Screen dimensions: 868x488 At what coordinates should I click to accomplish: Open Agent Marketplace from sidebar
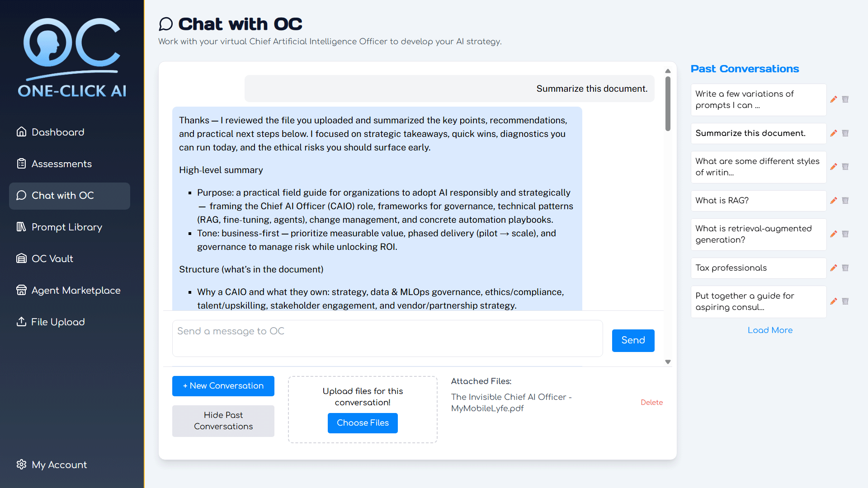point(75,290)
